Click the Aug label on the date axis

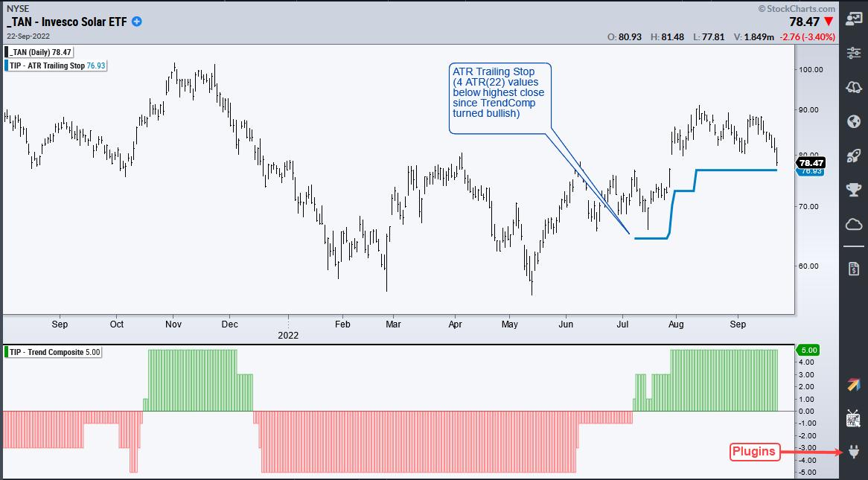(x=675, y=324)
